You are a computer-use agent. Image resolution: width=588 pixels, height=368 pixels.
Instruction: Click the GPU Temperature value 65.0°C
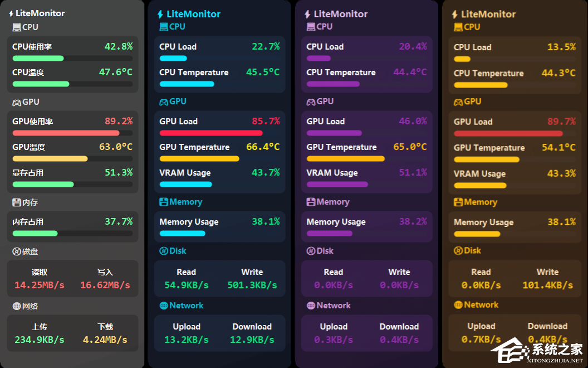click(x=410, y=147)
